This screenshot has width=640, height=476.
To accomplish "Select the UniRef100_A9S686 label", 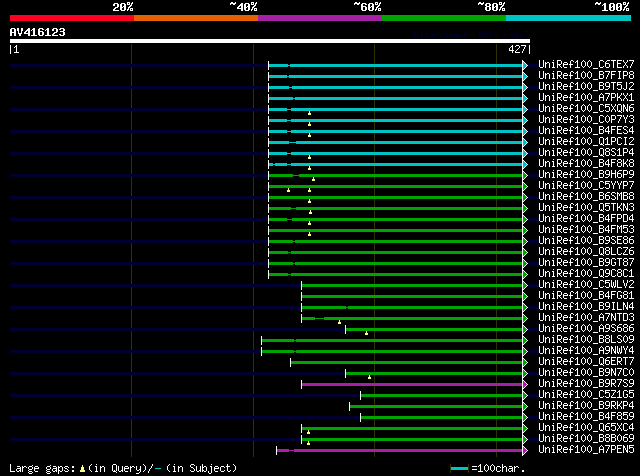I will click(586, 329).
